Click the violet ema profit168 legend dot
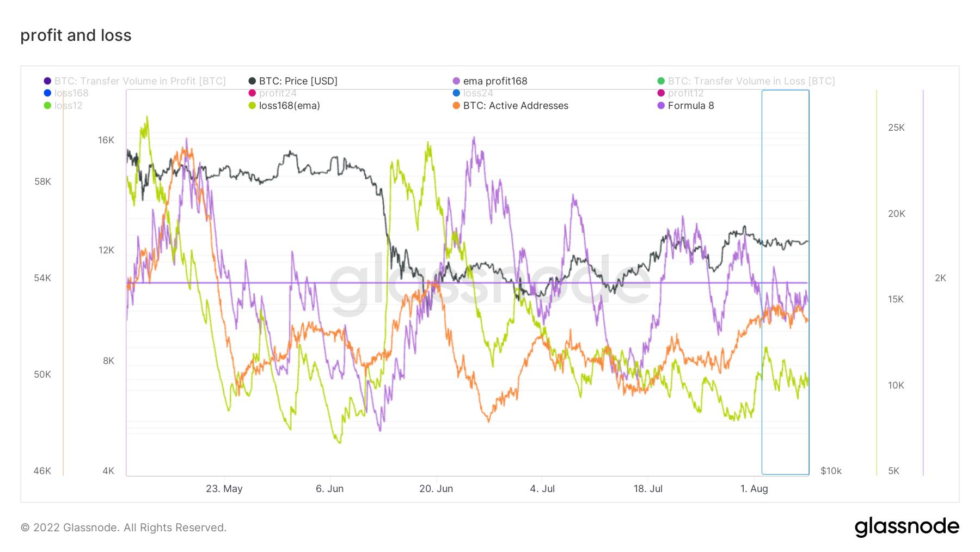This screenshot has width=980, height=552. (x=456, y=81)
